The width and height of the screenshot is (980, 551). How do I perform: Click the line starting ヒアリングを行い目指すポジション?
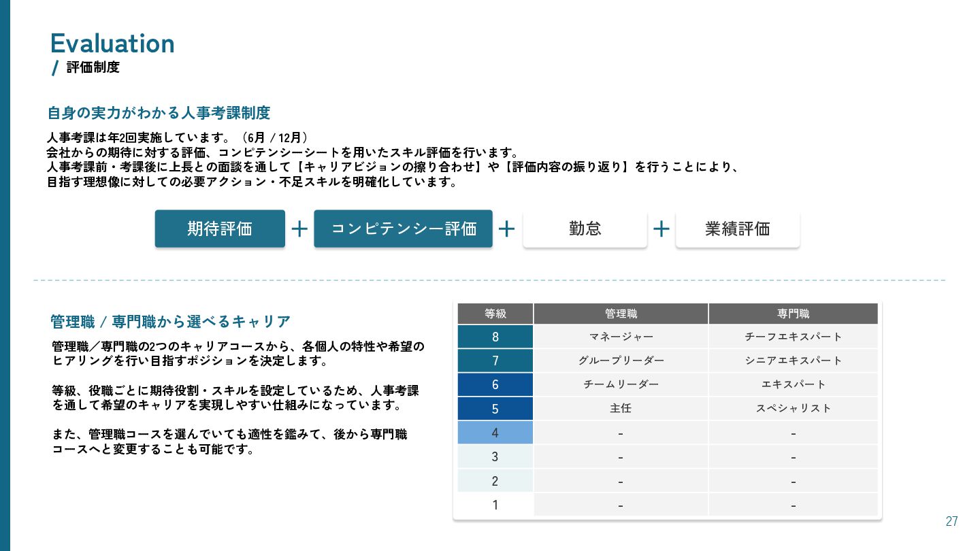(x=190, y=361)
